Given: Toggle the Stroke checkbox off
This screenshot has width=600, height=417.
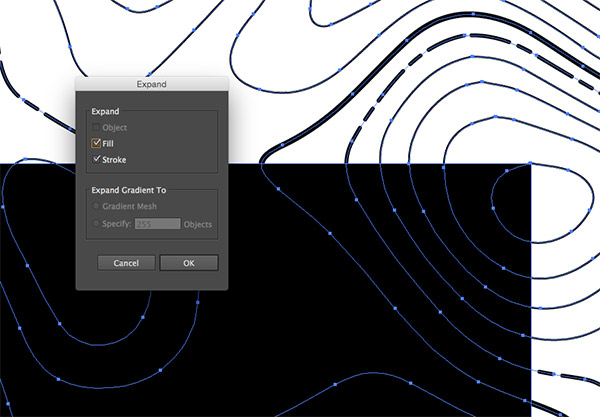Looking at the screenshot, I should 97,159.
